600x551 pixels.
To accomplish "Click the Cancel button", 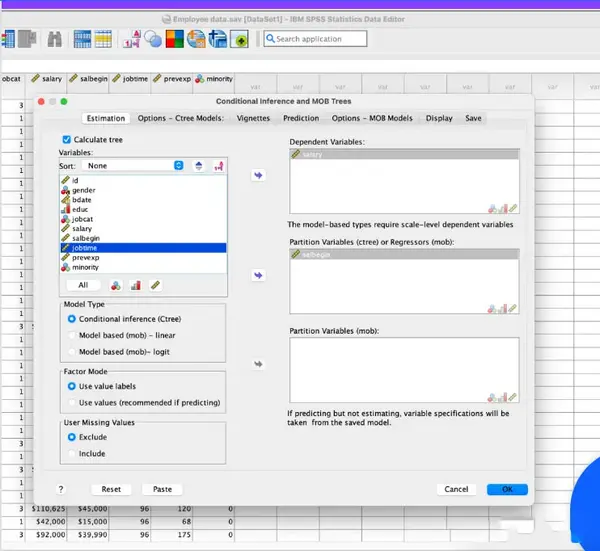I will [456, 489].
